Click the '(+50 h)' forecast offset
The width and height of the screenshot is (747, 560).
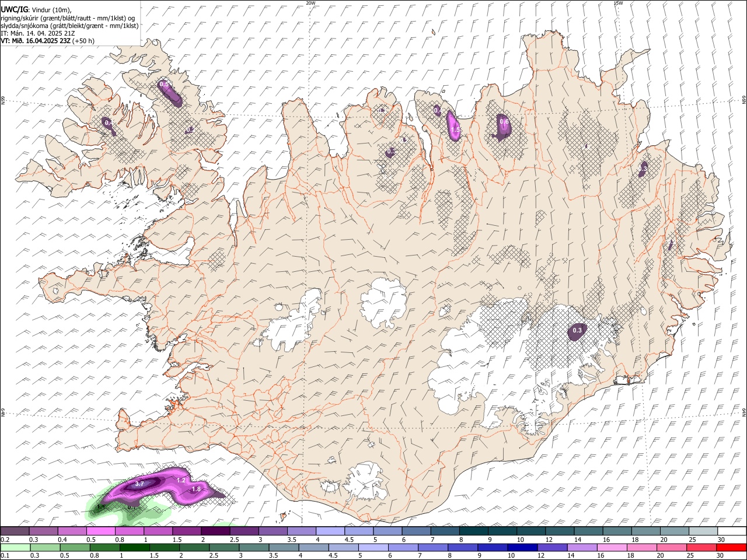click(84, 41)
